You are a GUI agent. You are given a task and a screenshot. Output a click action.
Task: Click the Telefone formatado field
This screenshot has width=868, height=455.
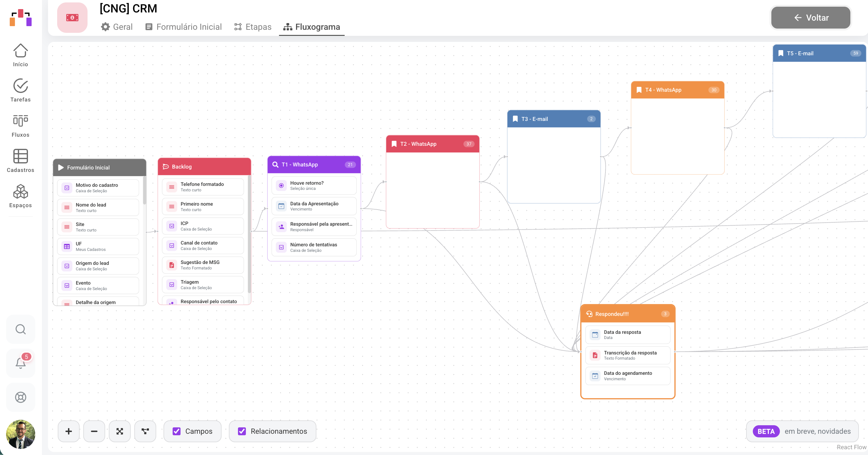pyautogui.click(x=203, y=187)
